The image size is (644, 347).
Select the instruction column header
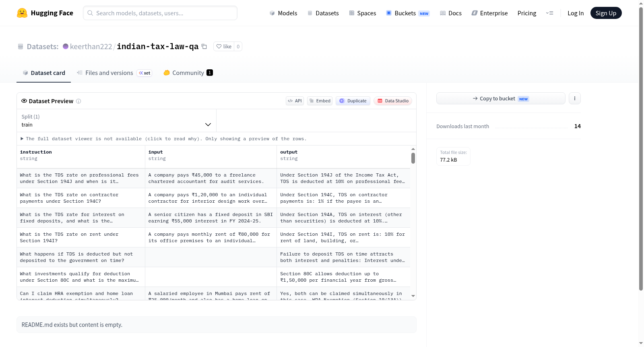[81, 157]
